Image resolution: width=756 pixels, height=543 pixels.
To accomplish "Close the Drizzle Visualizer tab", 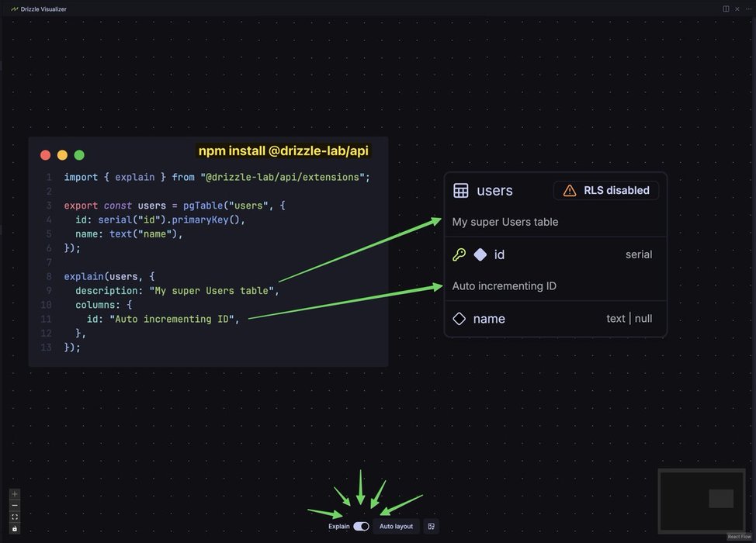I will click(737, 9).
